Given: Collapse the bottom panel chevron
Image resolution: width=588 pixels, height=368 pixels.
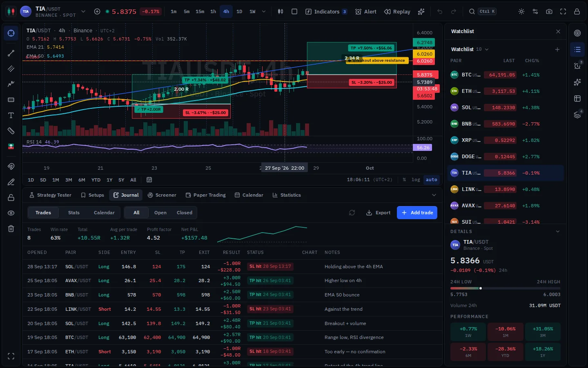Looking at the screenshot, I should (x=434, y=195).
